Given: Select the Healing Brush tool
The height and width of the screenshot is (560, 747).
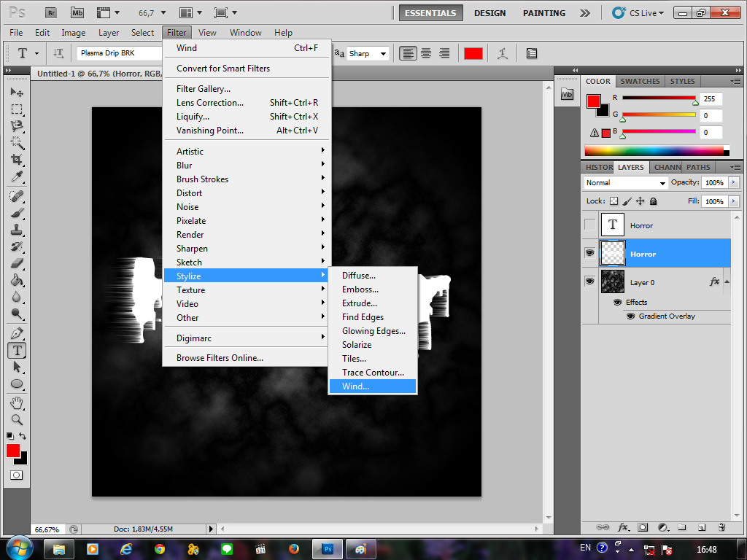Looking at the screenshot, I should click(17, 195).
